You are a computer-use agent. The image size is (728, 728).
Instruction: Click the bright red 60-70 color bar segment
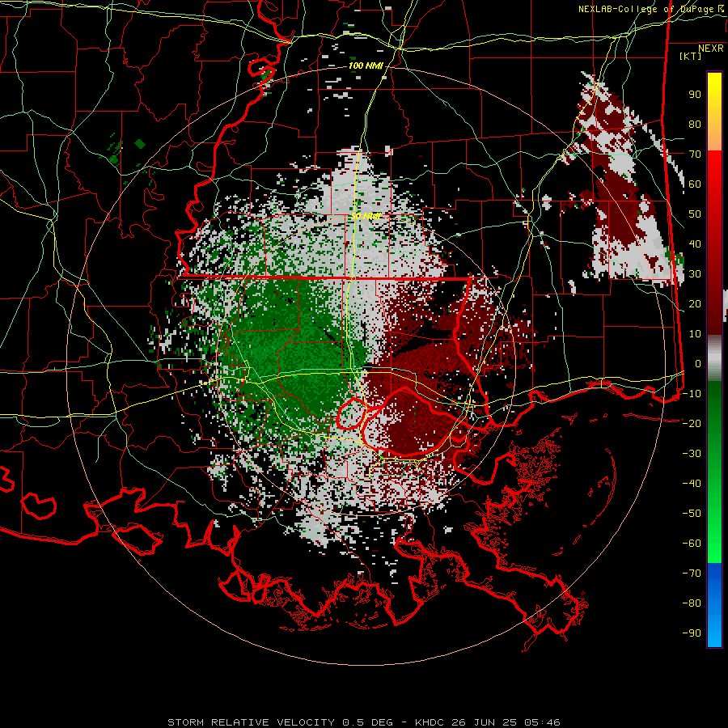714,168
